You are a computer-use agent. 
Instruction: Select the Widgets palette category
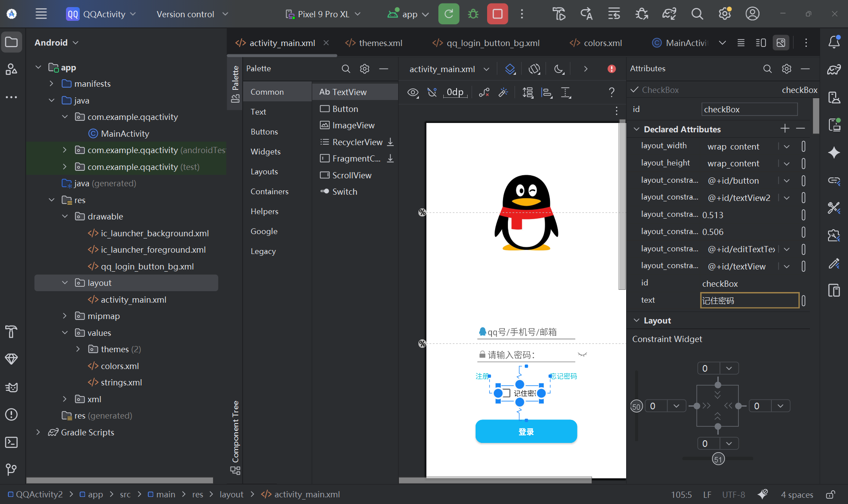(277, 152)
